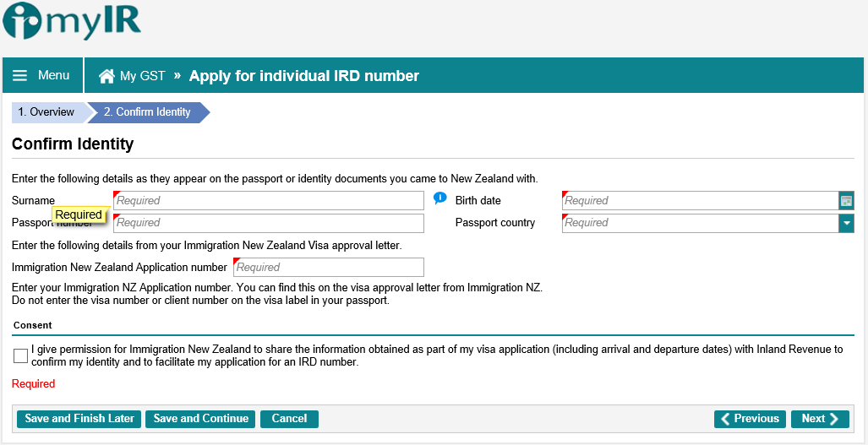Click the Passport number input field
868x445 pixels.
click(x=269, y=223)
